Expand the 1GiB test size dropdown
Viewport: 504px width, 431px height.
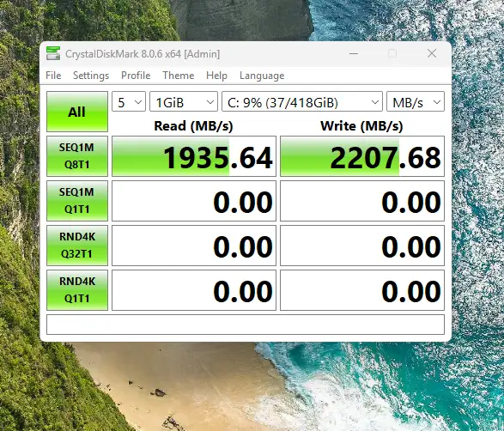click(x=184, y=101)
